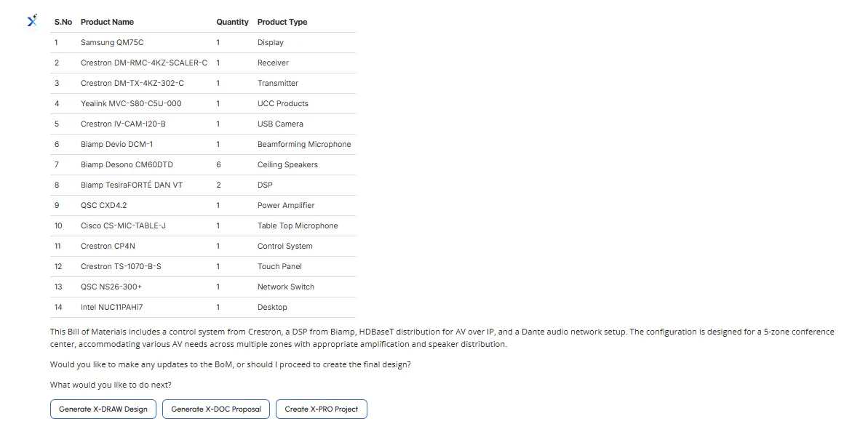Click the Biamp Desono CM60DTD entry
This screenshot has width=868, height=440.
click(x=127, y=165)
